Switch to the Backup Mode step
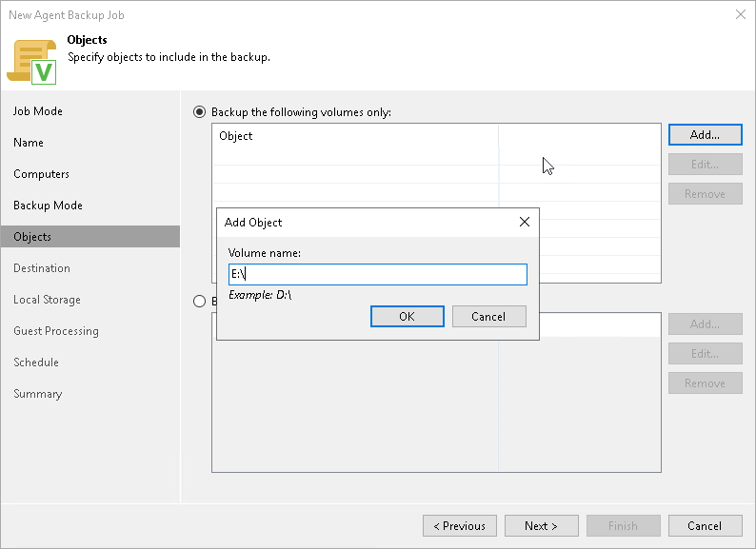The height and width of the screenshot is (549, 756). coord(48,206)
